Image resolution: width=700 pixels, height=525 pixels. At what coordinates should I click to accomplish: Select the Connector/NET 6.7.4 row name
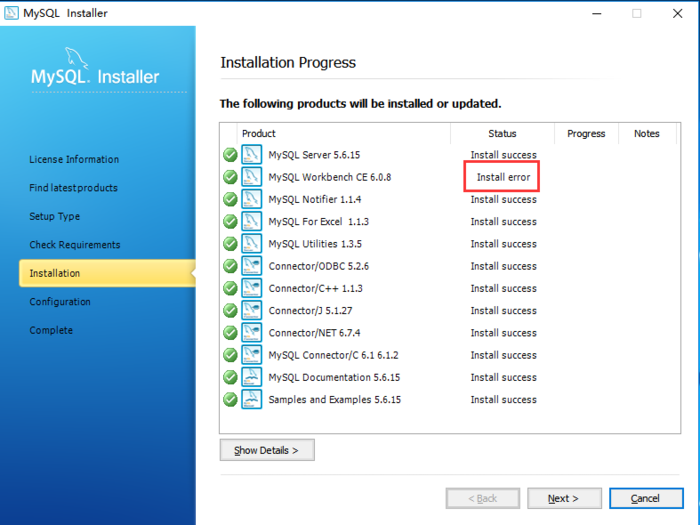pos(314,333)
